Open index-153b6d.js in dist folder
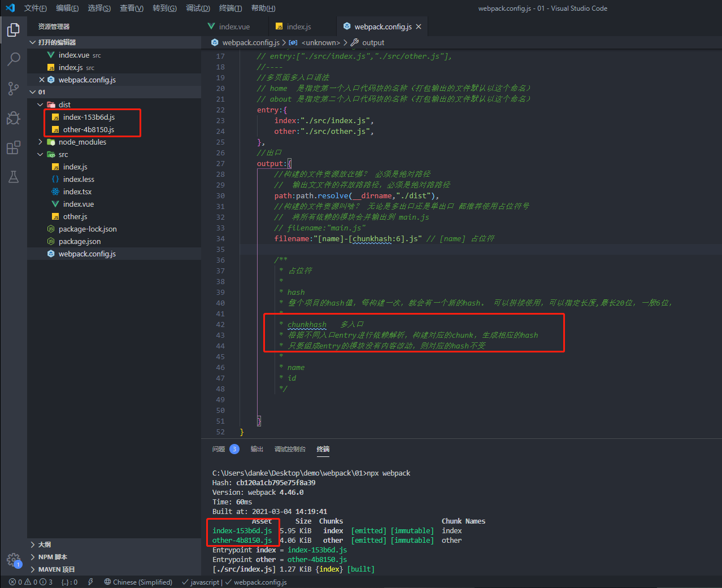This screenshot has height=588, width=722. [x=114, y=117]
